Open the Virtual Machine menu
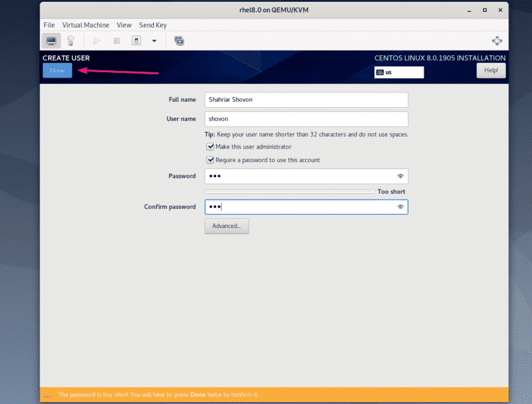 click(85, 25)
